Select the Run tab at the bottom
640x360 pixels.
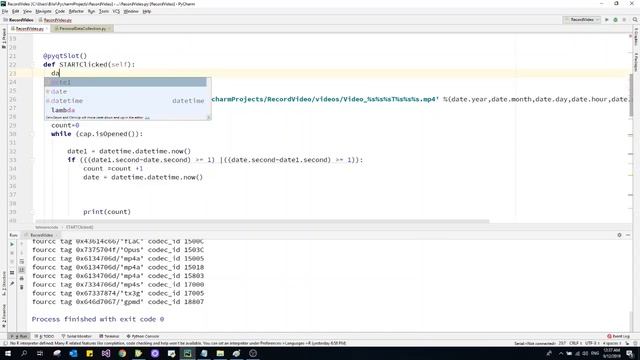pos(19,336)
